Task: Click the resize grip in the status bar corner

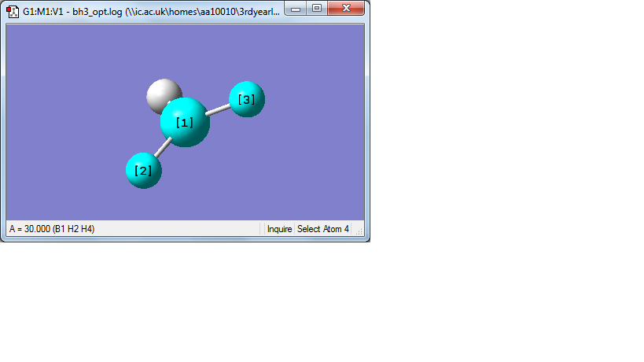Action: 359,231
